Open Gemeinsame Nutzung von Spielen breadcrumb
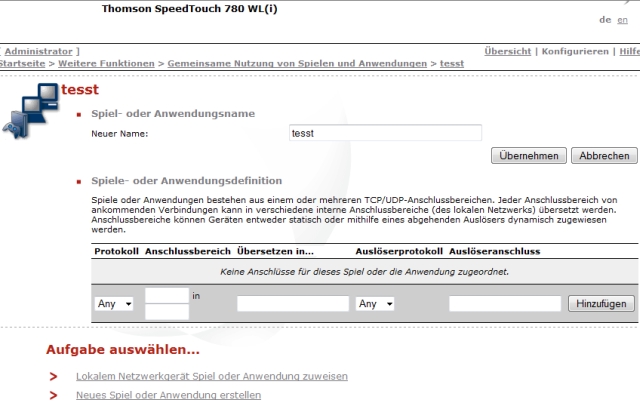The width and height of the screenshot is (640, 403). pyautogui.click(x=297, y=64)
